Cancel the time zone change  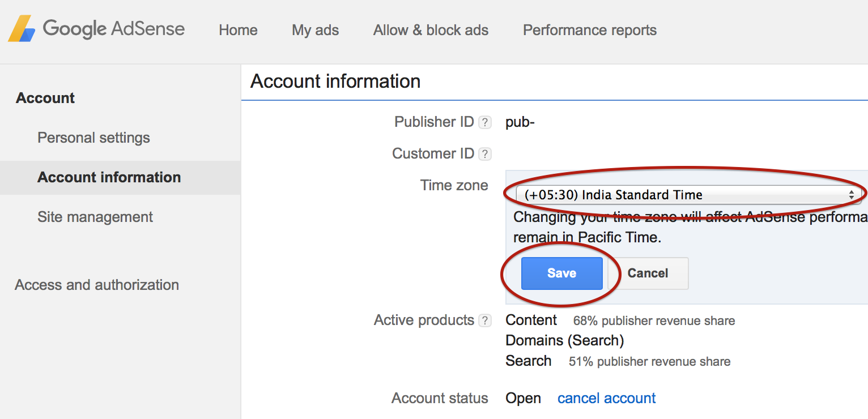(648, 273)
